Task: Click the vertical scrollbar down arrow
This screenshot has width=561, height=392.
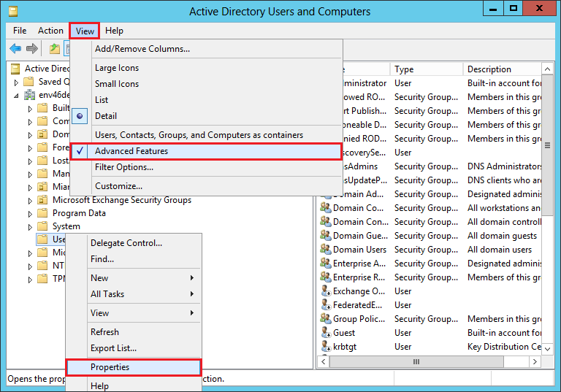Action: coord(547,349)
